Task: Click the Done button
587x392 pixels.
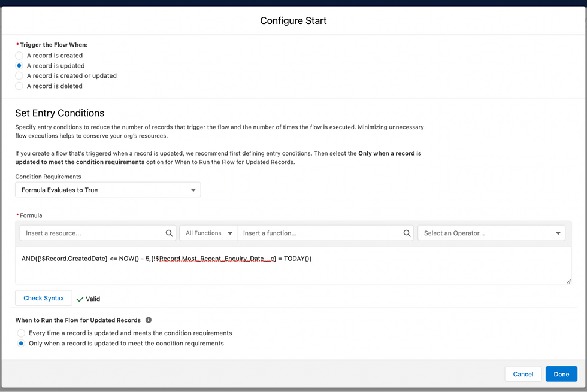Action: tap(561, 374)
